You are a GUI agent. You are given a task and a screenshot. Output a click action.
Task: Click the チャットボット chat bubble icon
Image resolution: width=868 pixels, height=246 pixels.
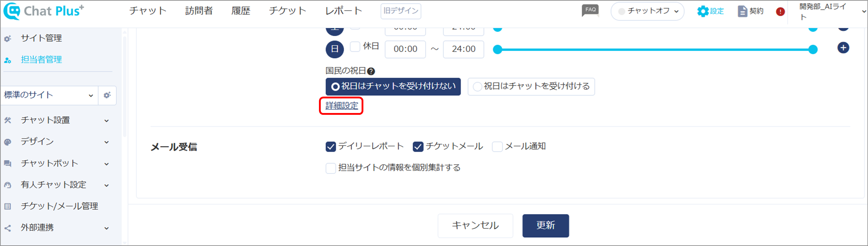[x=8, y=163]
